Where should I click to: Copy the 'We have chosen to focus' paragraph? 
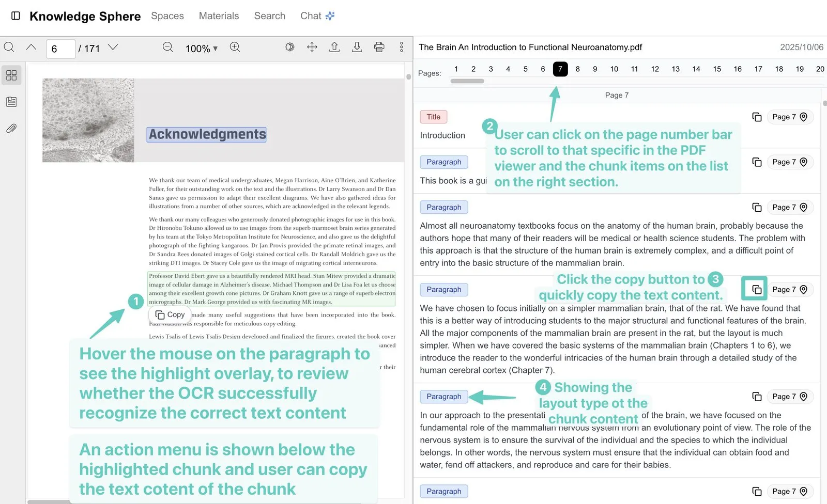[x=757, y=290]
